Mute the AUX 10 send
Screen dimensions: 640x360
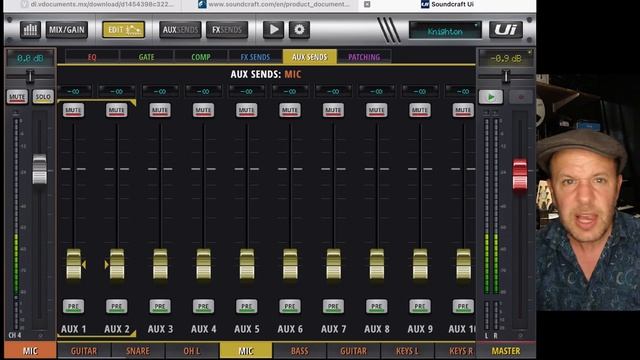463,110
